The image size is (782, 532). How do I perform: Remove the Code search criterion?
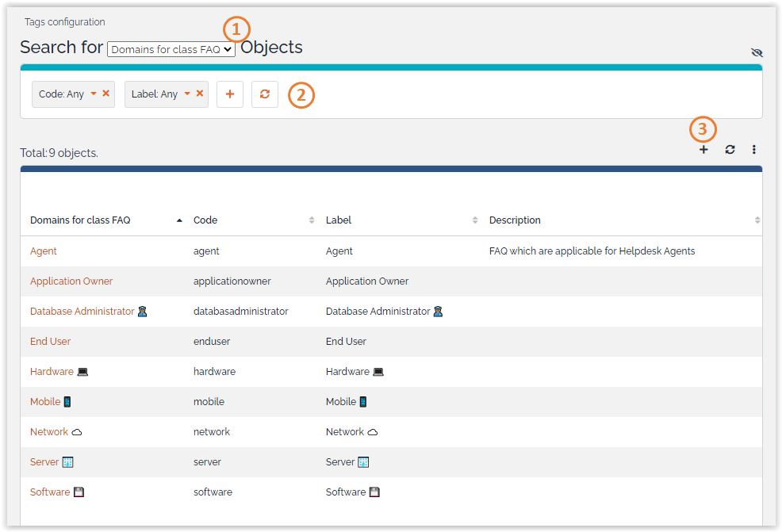[x=106, y=94]
